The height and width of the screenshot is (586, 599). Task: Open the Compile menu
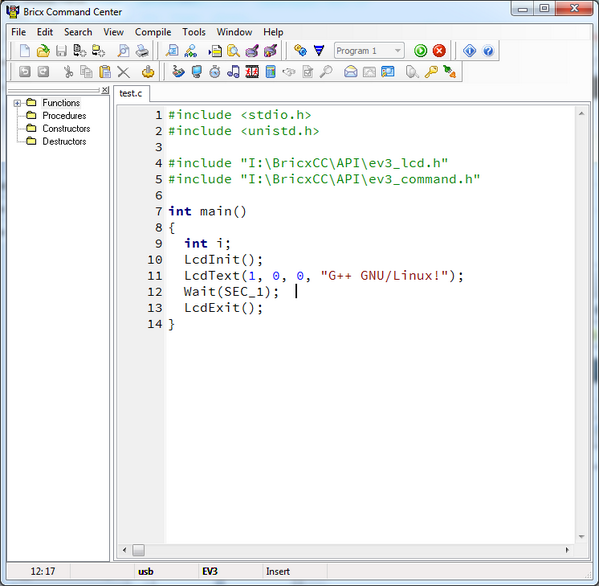(153, 32)
